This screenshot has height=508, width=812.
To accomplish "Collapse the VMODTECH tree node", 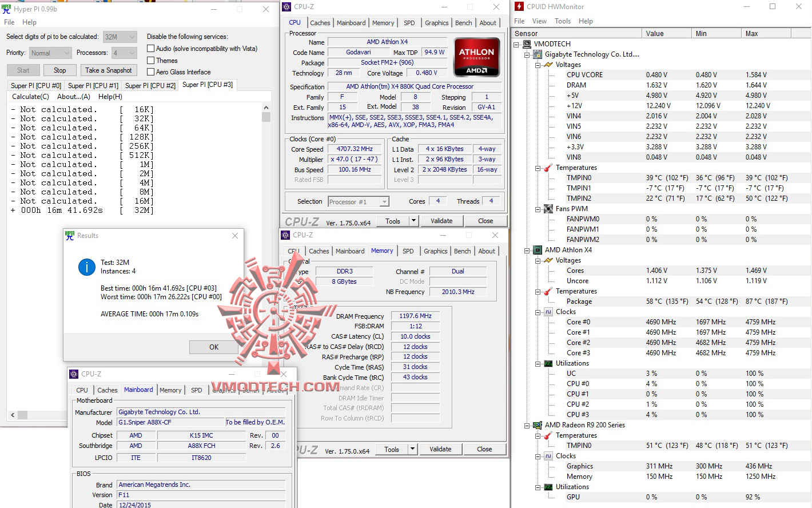I will [x=516, y=44].
